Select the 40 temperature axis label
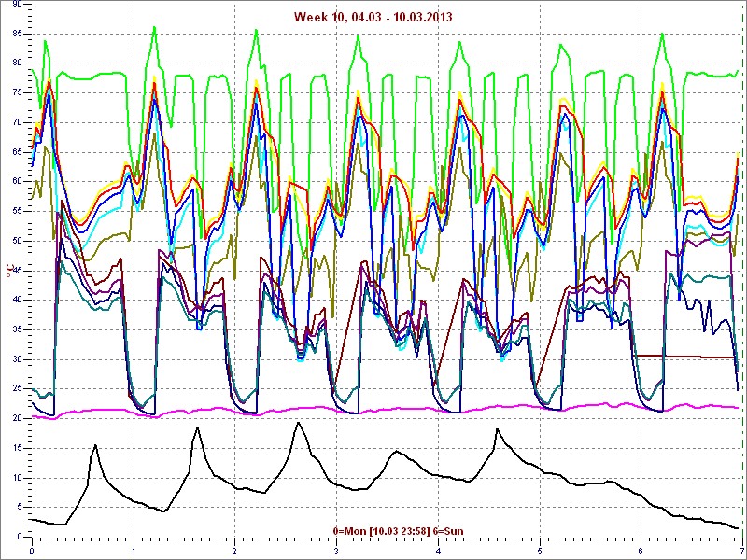 pos(17,301)
